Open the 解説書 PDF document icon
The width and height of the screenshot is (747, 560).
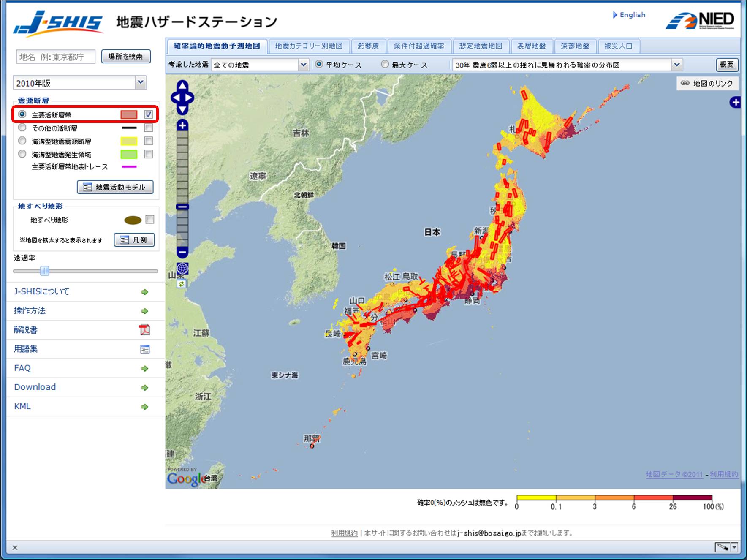tap(144, 330)
